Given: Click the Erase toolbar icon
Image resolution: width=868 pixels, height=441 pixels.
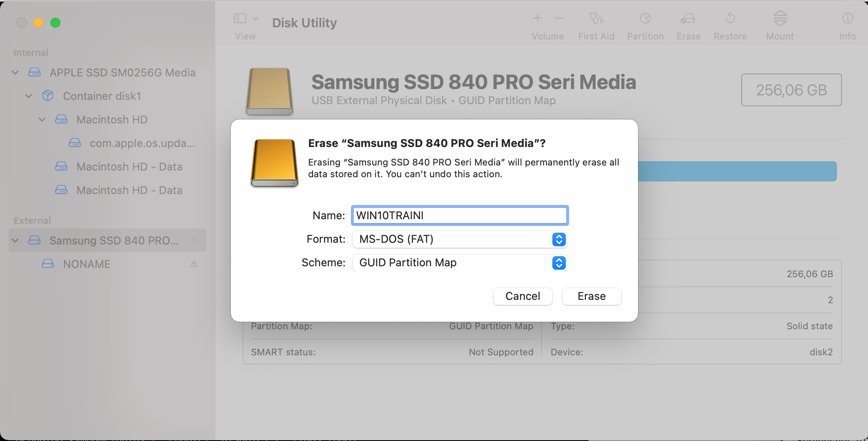Looking at the screenshot, I should (x=688, y=18).
